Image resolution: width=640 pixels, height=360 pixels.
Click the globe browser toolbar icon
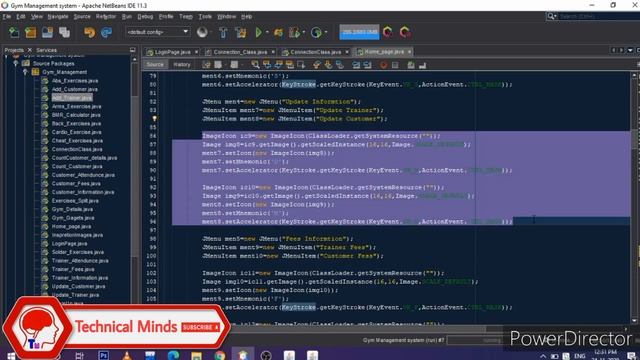coord(202,32)
